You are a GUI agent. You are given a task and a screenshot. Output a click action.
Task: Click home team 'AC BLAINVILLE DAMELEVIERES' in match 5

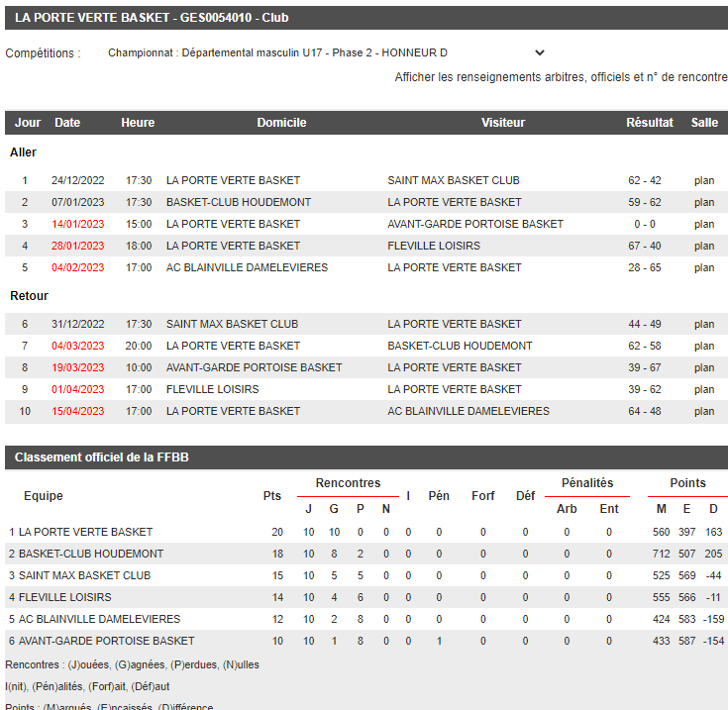tap(247, 267)
